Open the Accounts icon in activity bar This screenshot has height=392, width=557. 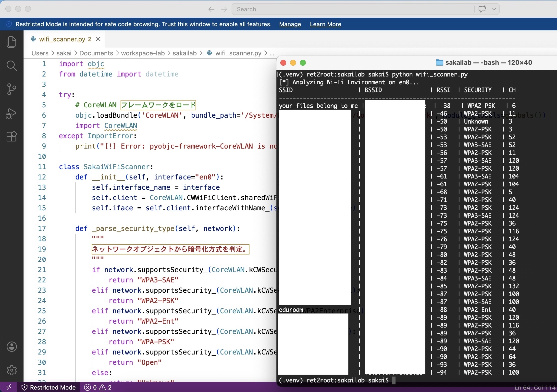coord(12,346)
